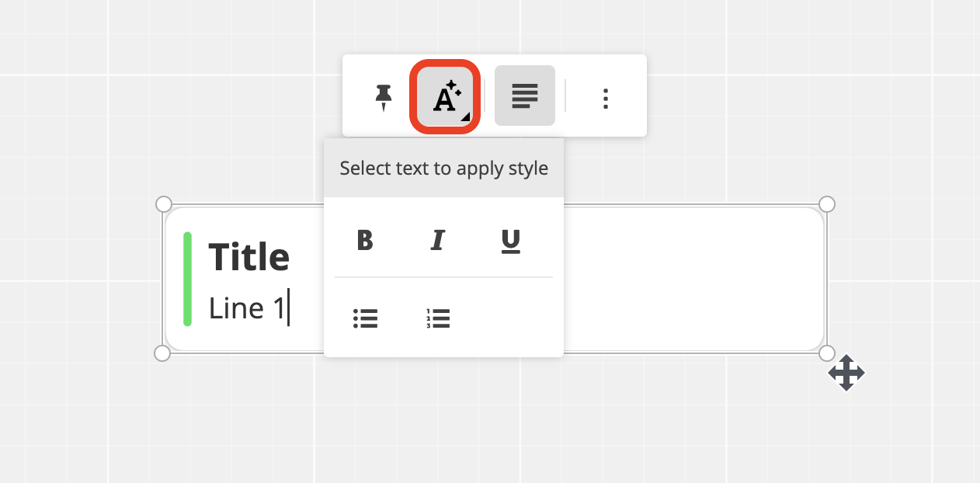Click the "Select text to apply style" header
This screenshot has width=980, height=483.
tap(443, 169)
